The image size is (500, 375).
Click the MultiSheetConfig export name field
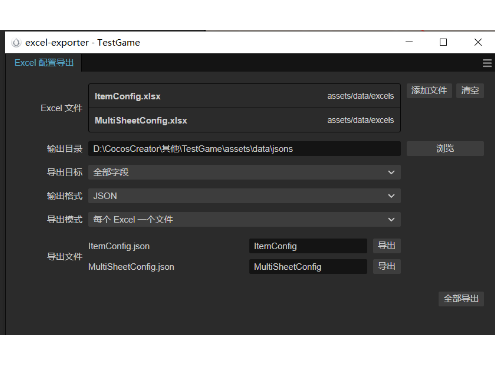(308, 267)
